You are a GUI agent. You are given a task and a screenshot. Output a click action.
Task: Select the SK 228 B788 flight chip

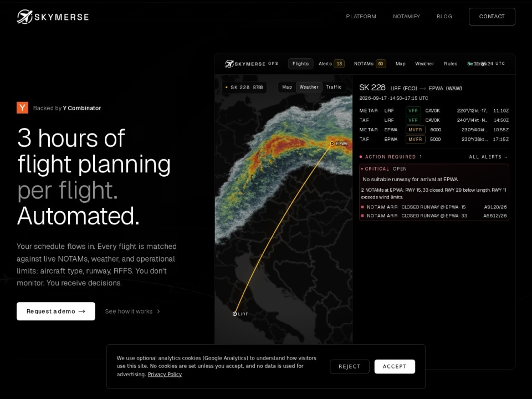[x=244, y=87]
